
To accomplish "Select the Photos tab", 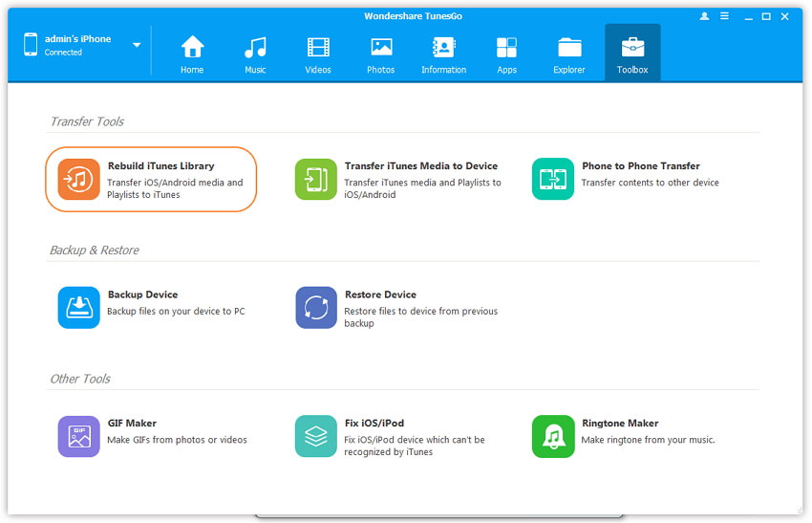I will (381, 54).
